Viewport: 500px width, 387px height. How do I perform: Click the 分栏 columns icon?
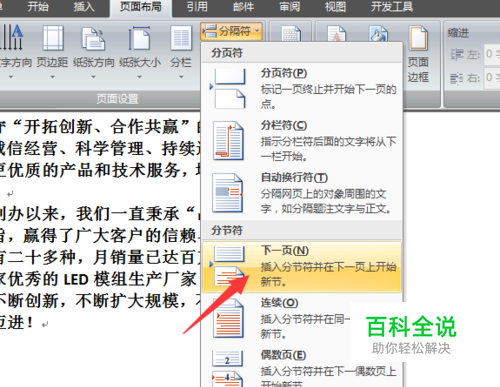point(181,39)
